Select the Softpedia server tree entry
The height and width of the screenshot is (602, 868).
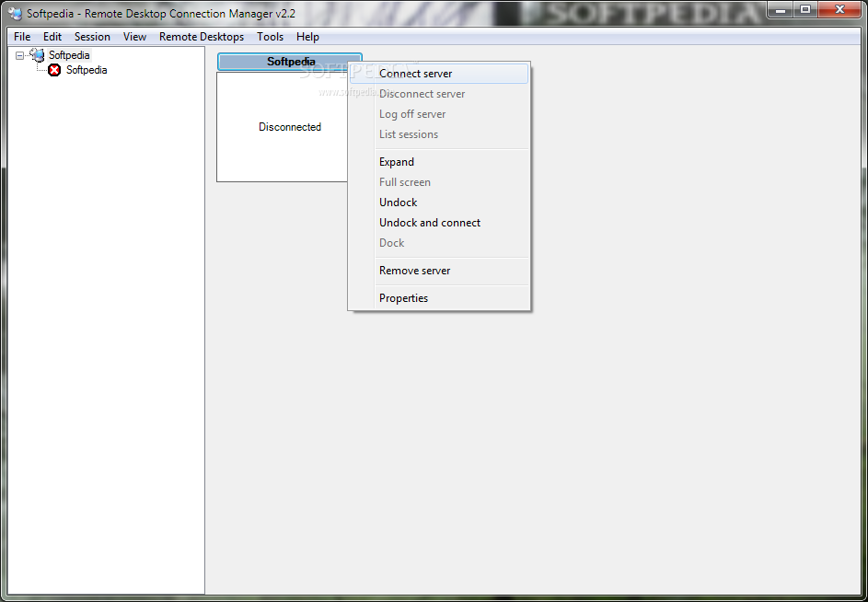[87, 70]
